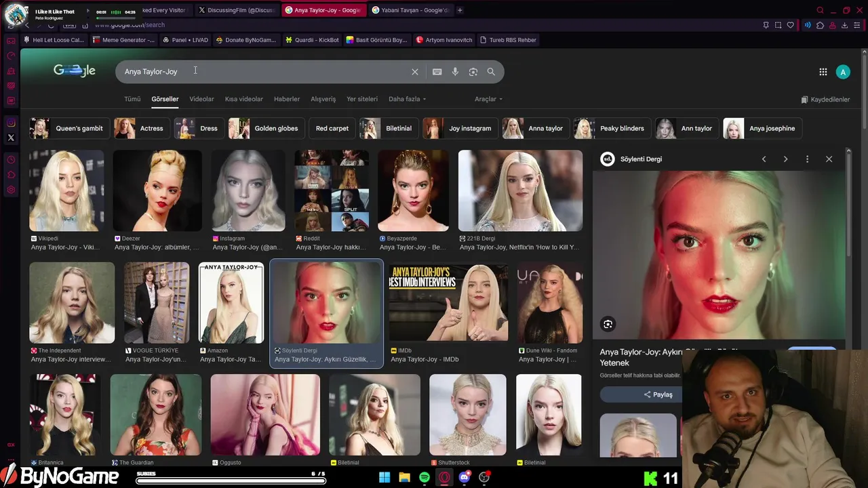Screen dimensions: 868x488
Task: Open GX Control speedometer in sidebar
Action: (11, 56)
